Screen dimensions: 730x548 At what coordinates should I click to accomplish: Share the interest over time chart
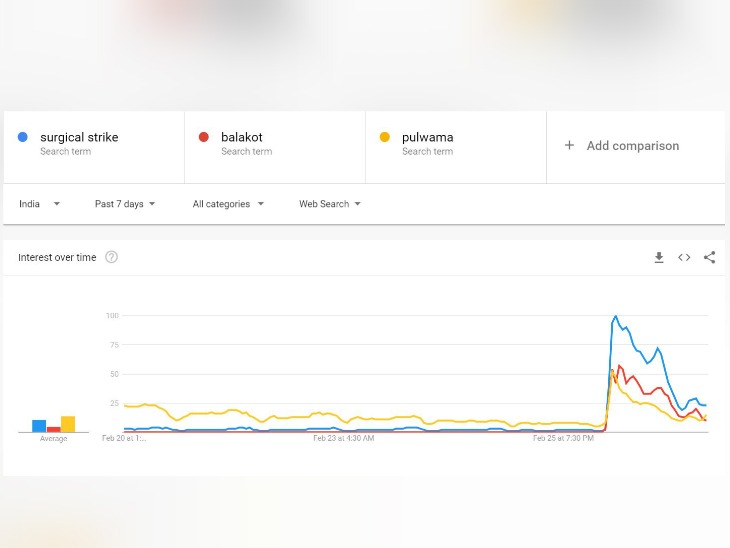pyautogui.click(x=709, y=257)
